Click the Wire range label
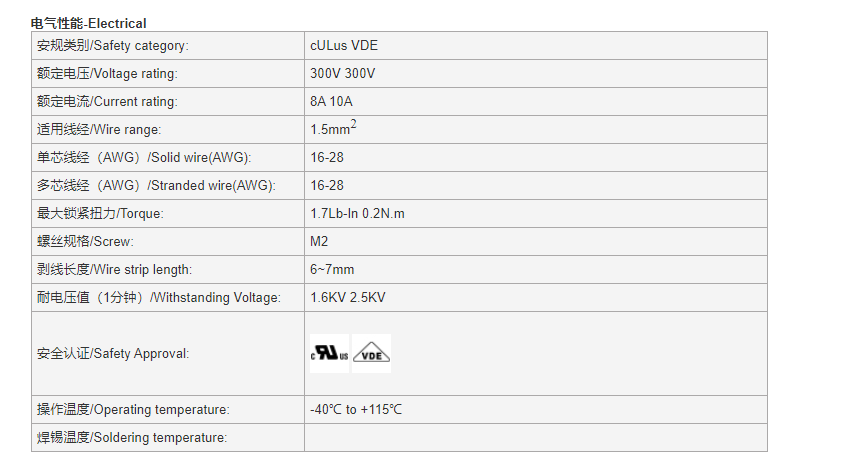Screen dimensions: 855x468 [99, 130]
